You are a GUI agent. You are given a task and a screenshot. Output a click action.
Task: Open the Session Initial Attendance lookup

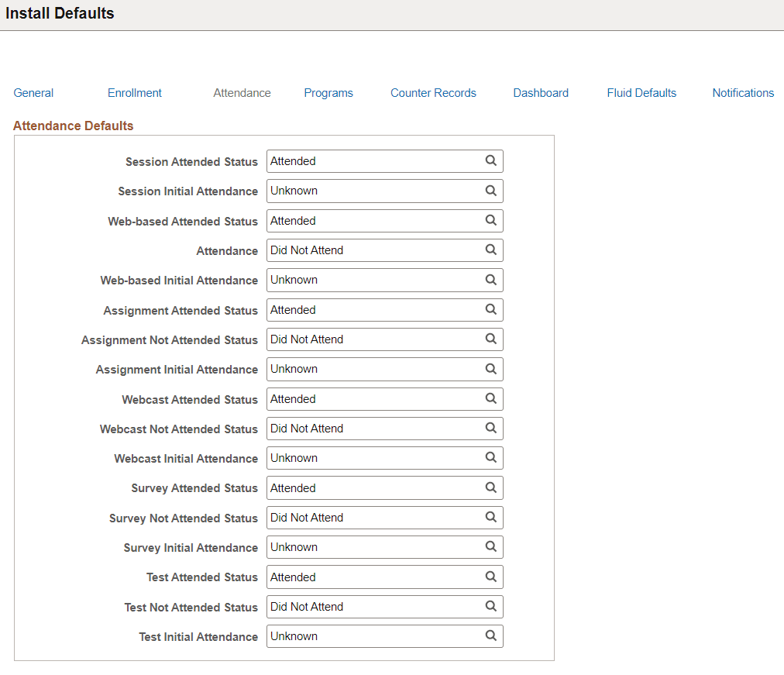[x=491, y=191]
